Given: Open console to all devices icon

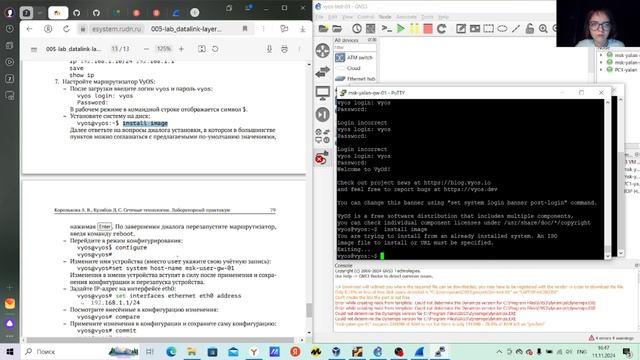Looking at the screenshot, I should point(386,29).
